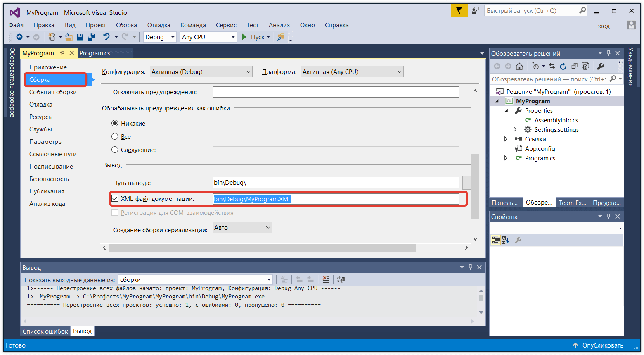Click the Home icon in Solution Explorer
The width and height of the screenshot is (644, 355).
[x=519, y=66]
